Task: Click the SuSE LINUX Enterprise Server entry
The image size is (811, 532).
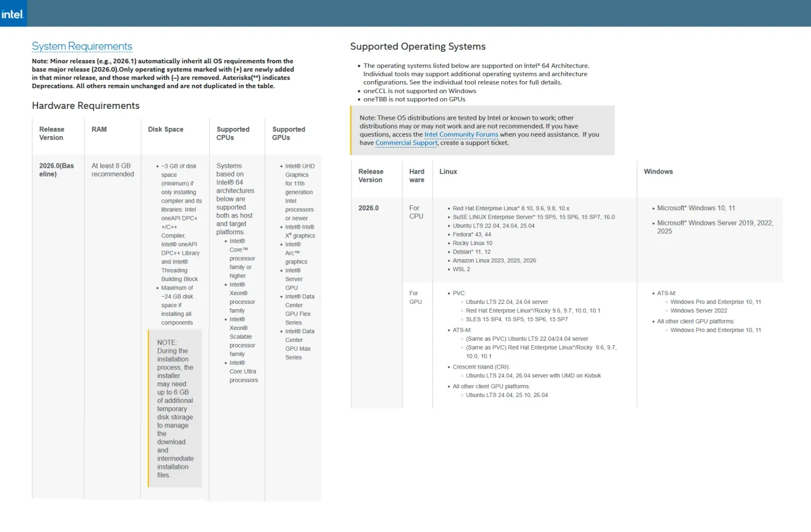Action: [533, 217]
